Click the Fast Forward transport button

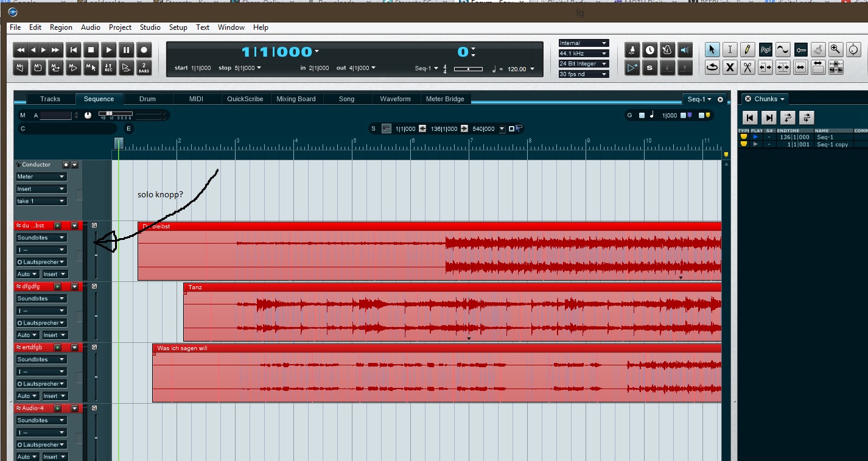click(55, 50)
